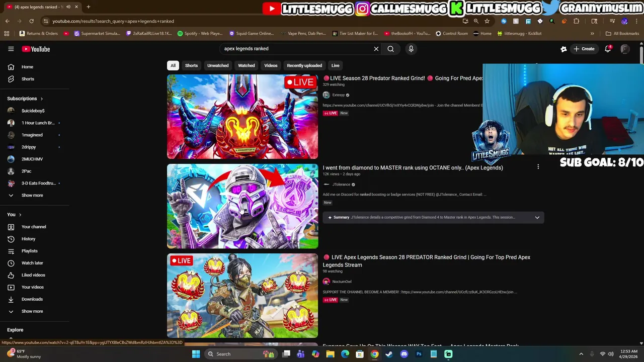Open the Extesyy channel link
The height and width of the screenshot is (362, 644).
339,95
